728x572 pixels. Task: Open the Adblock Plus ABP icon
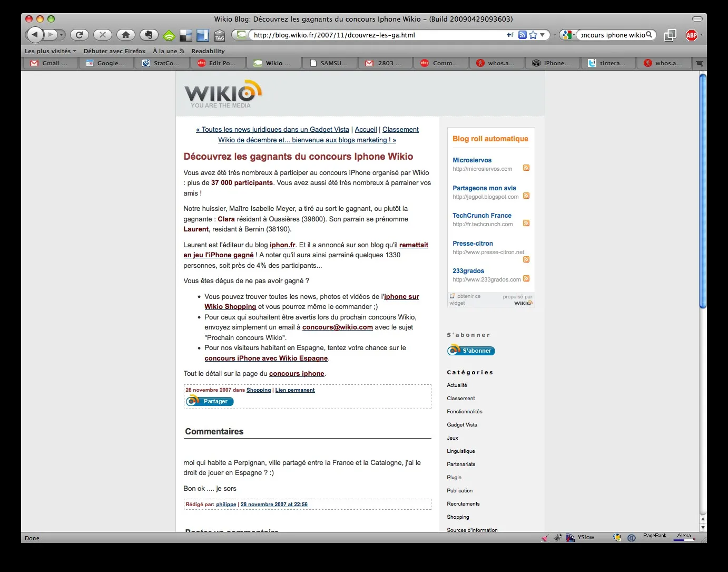[692, 35]
